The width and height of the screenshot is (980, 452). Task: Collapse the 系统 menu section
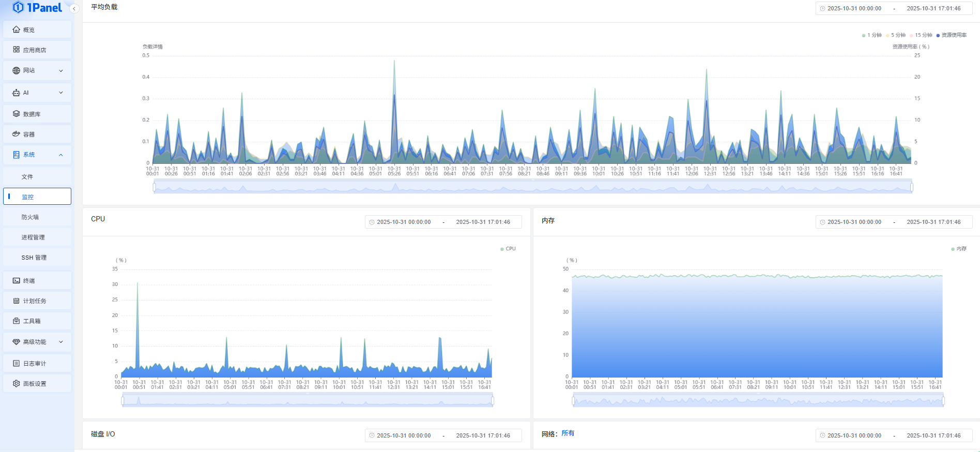(x=61, y=155)
